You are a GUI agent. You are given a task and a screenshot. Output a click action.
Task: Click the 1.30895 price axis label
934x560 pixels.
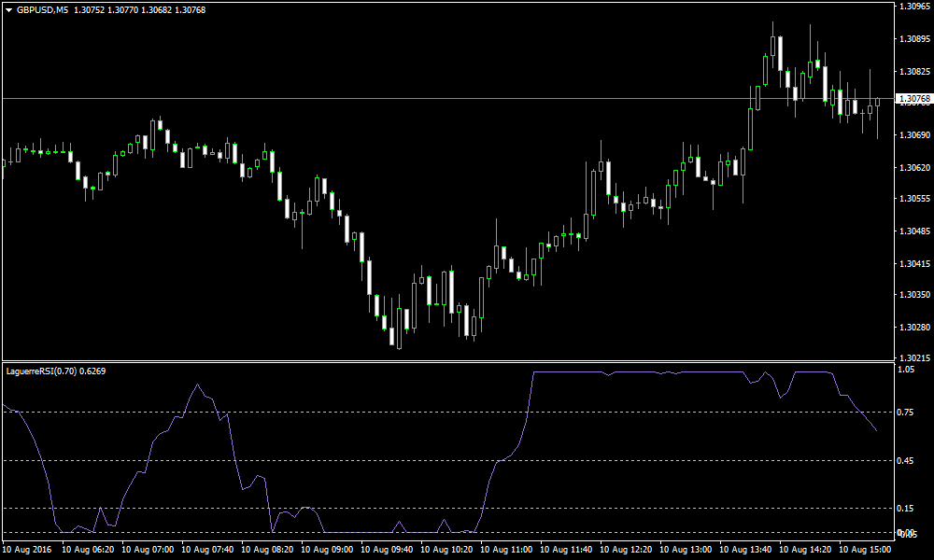click(912, 39)
